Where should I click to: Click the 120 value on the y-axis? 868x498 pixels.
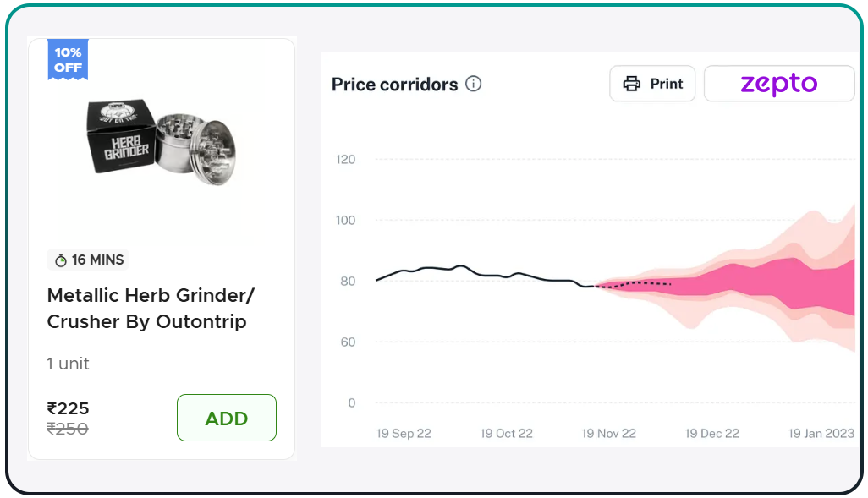(346, 159)
